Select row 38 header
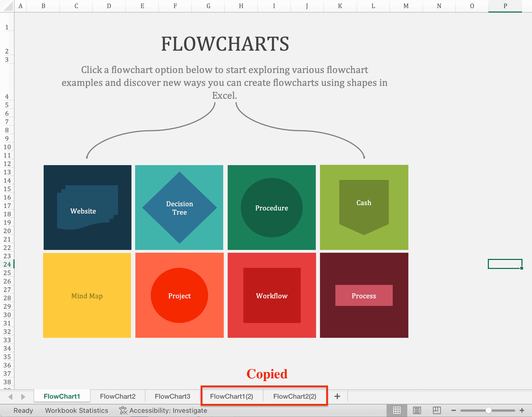This screenshot has height=417, width=532. click(7, 382)
